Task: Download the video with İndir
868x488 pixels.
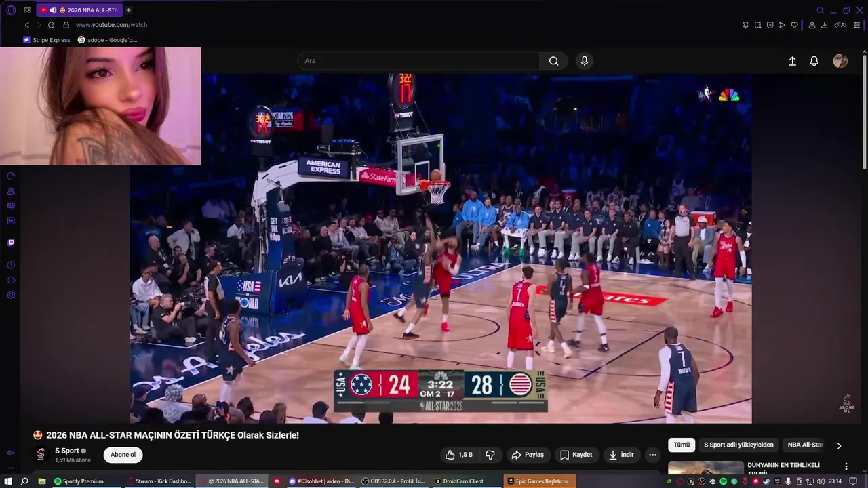Action: [x=621, y=455]
